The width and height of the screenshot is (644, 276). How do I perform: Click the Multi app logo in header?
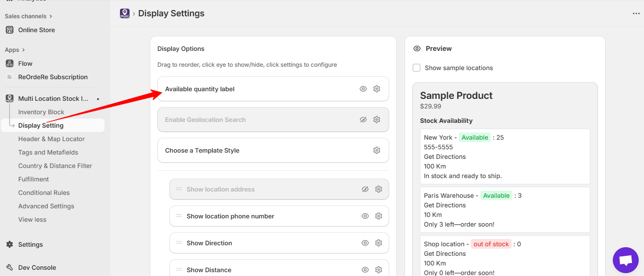pyautogui.click(x=125, y=13)
